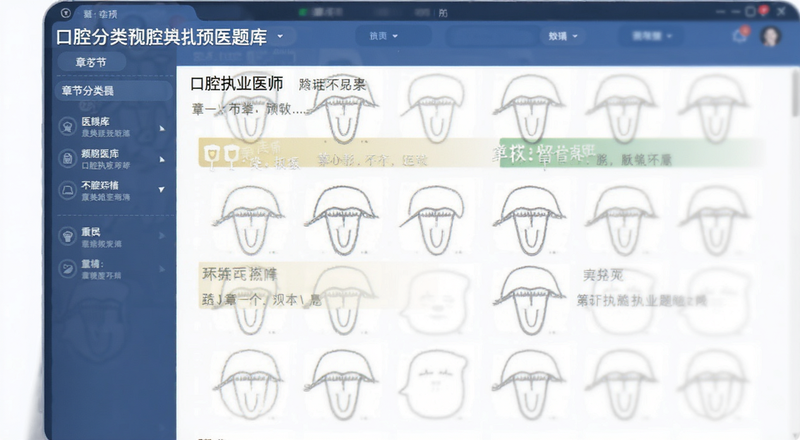Click the round icon in the title tab
Viewport: 800px width, 440px height.
click(65, 13)
